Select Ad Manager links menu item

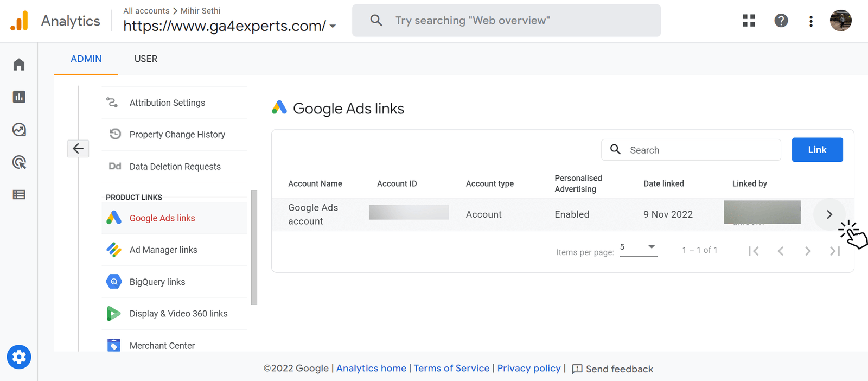(174, 250)
